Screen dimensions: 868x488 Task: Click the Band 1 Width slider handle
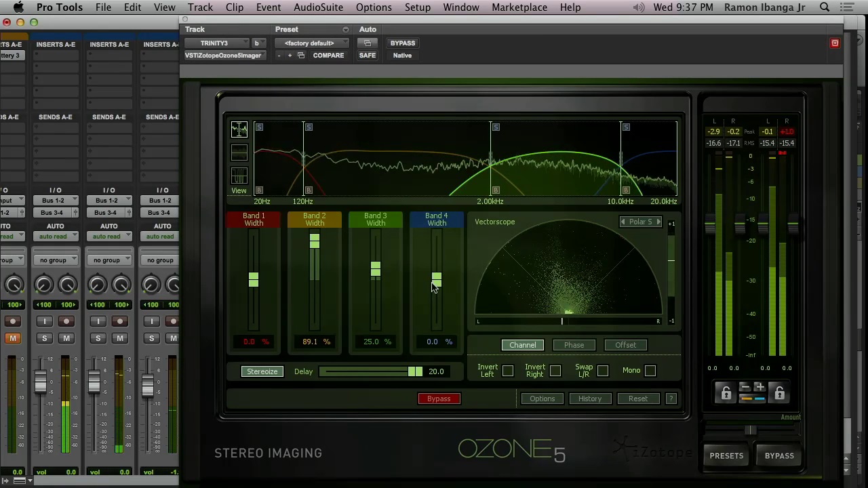coord(254,279)
